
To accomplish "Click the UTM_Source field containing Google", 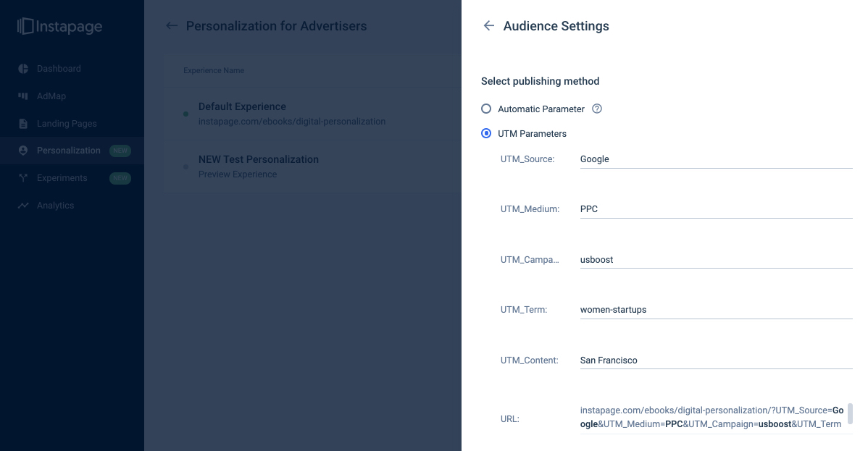I will click(x=714, y=159).
